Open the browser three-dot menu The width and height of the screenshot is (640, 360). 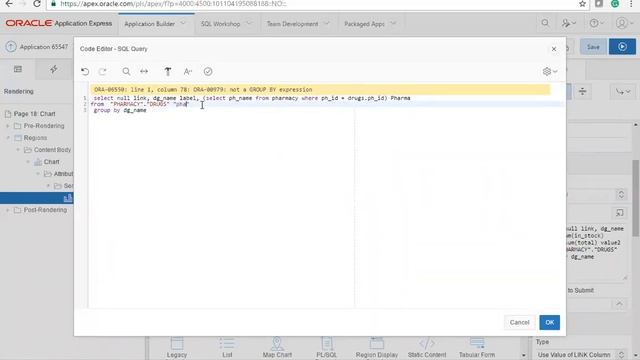point(631,4)
